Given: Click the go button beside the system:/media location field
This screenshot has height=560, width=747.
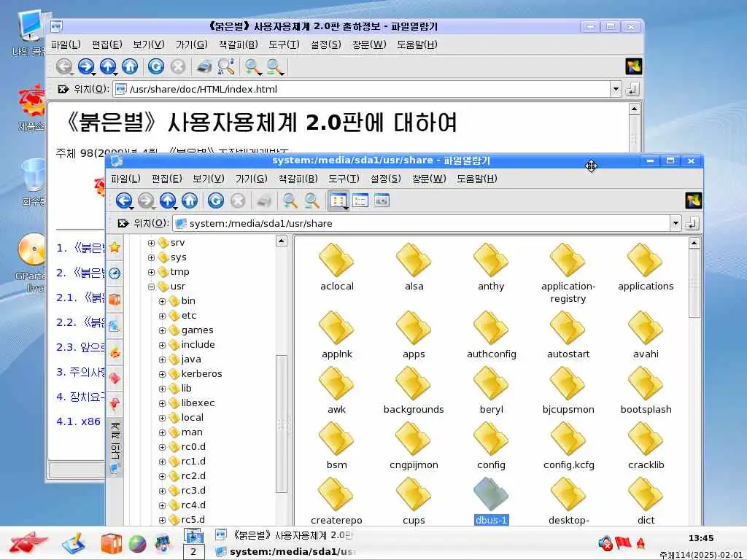Looking at the screenshot, I should pyautogui.click(x=692, y=223).
